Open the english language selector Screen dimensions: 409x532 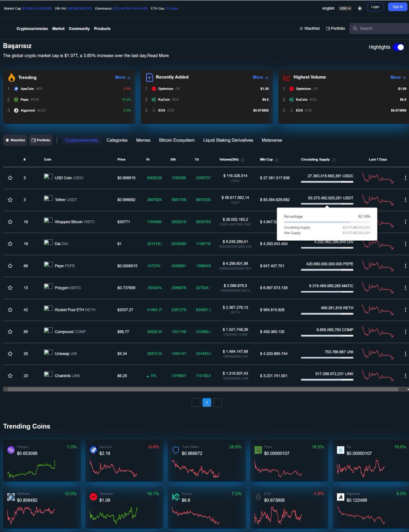coord(328,8)
